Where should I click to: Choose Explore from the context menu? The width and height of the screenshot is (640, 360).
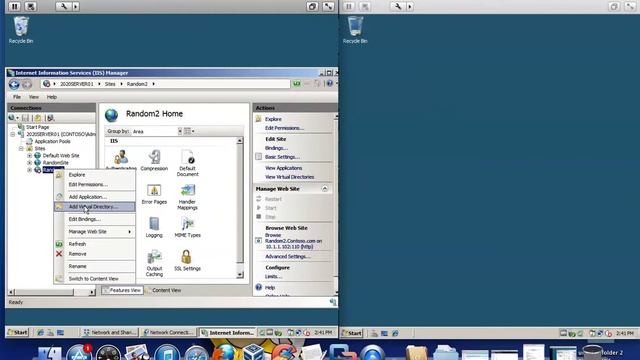click(95, 175)
